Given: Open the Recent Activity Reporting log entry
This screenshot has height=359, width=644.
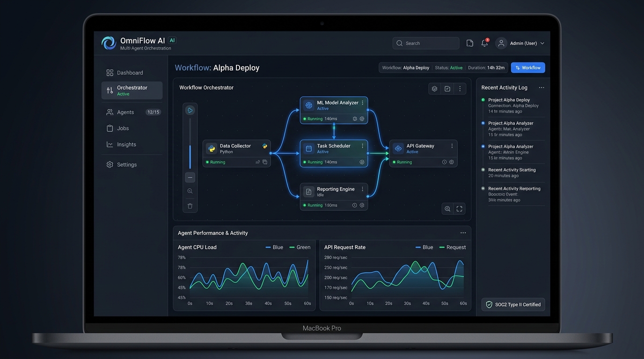Looking at the screenshot, I should [513, 194].
